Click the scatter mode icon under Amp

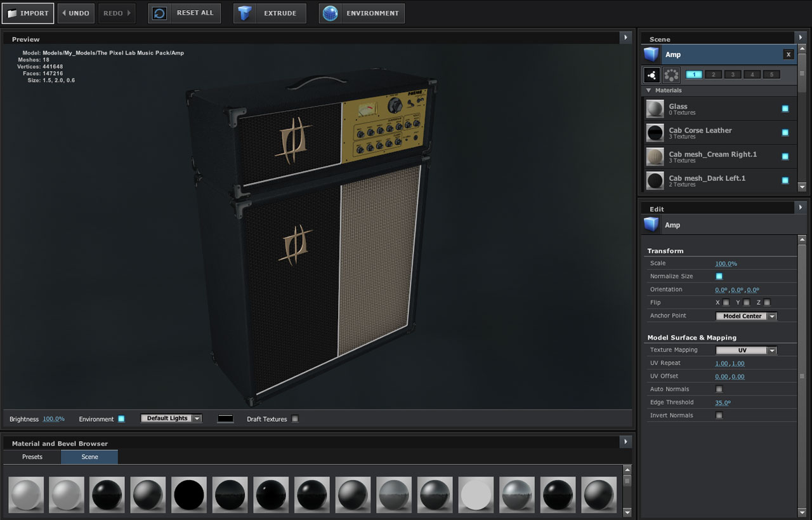(x=652, y=75)
